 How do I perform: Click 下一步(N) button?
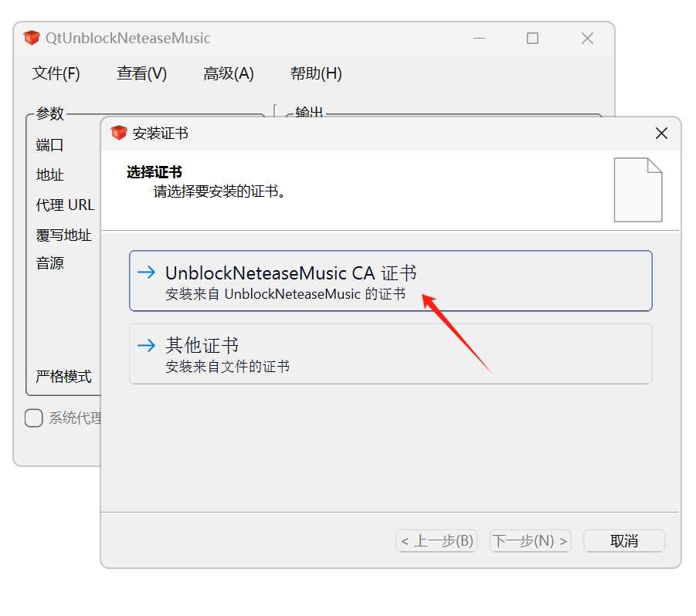click(x=530, y=540)
